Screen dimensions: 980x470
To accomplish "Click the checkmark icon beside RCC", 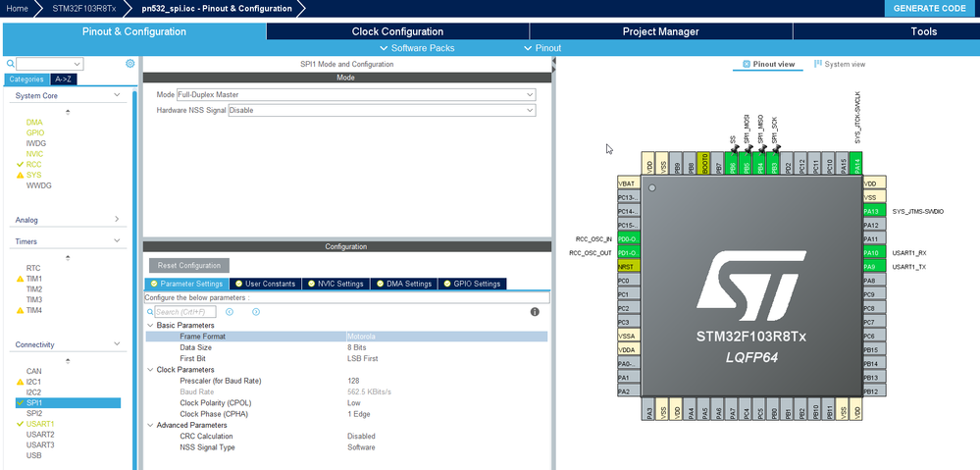I will 20,165.
